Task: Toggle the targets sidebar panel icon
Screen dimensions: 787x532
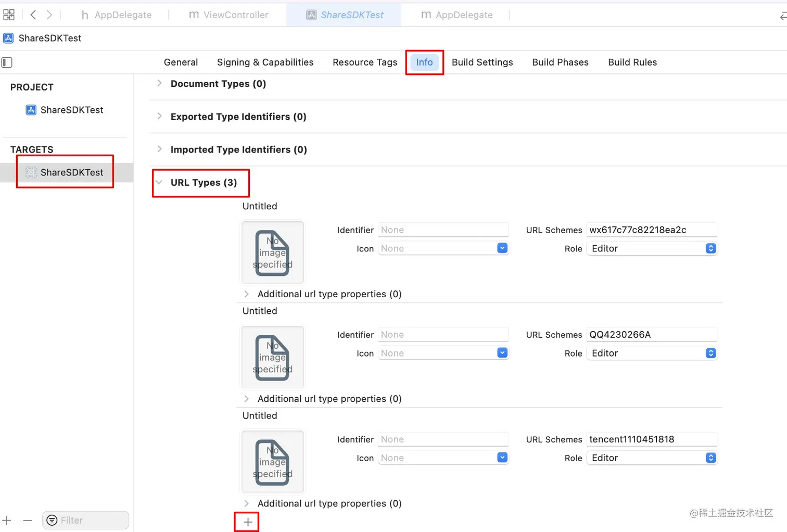Action: tap(7, 62)
